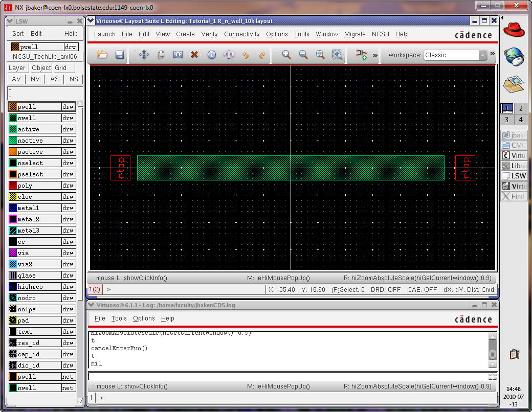This screenshot has width=532, height=412.
Task: Expand the LSW window menu arrow
Action: tap(11, 21)
